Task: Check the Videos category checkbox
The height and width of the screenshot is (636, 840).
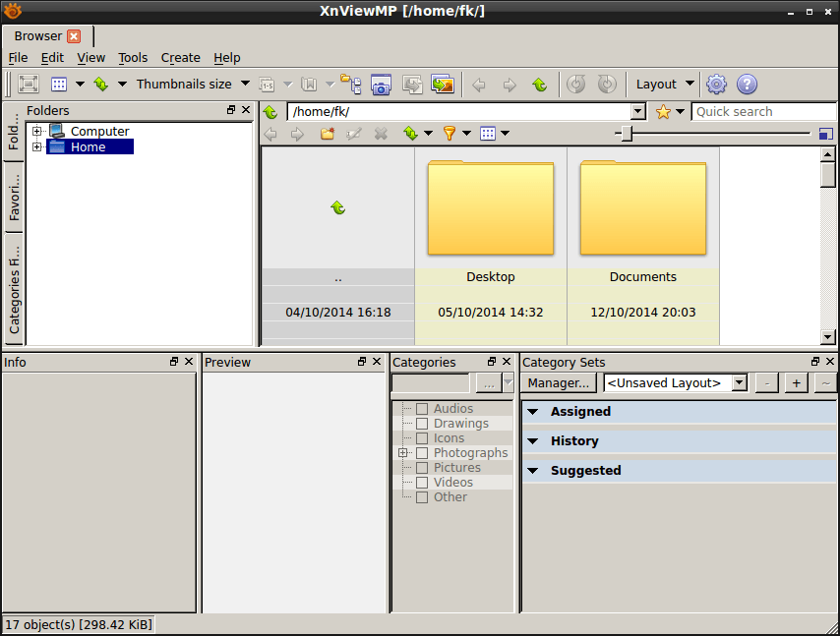Action: coord(422,483)
